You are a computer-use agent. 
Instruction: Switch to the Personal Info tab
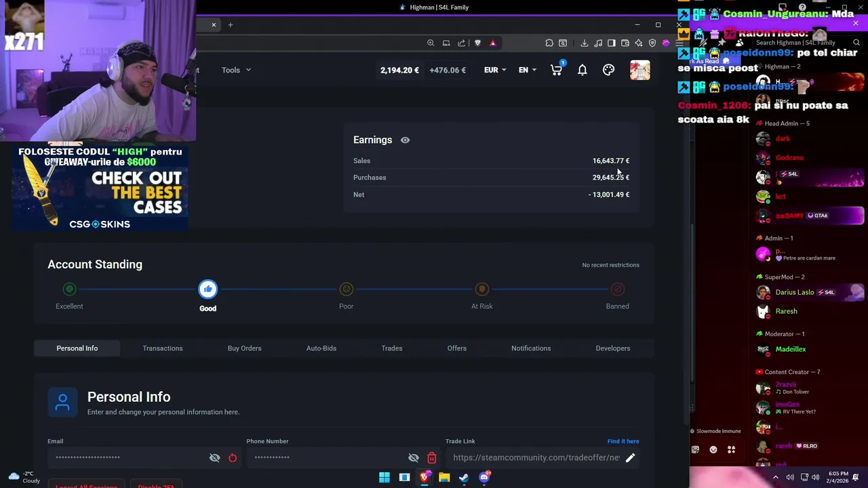77,348
